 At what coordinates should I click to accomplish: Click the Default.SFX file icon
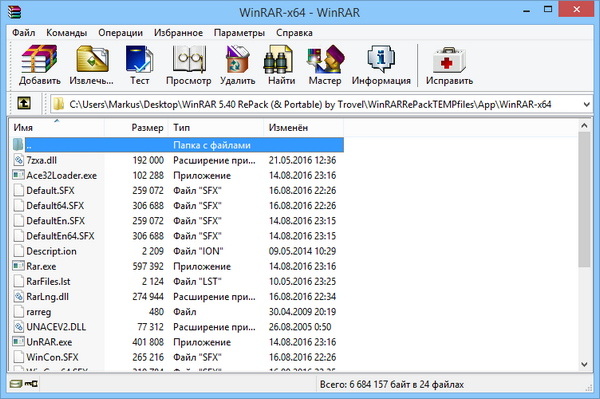pos(18,190)
